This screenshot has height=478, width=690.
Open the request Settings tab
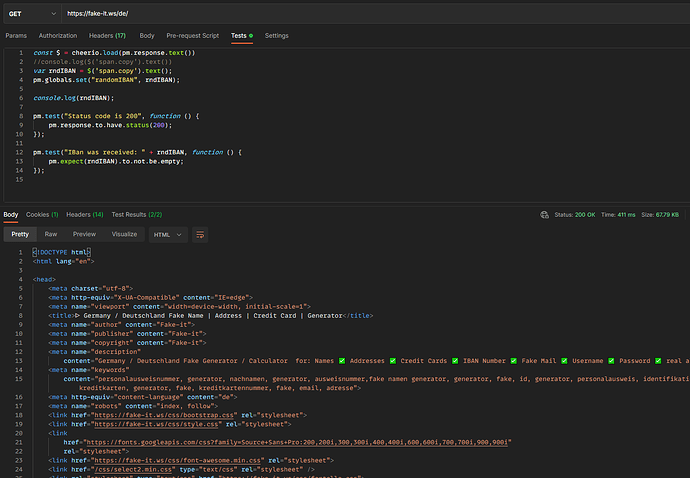(x=276, y=35)
